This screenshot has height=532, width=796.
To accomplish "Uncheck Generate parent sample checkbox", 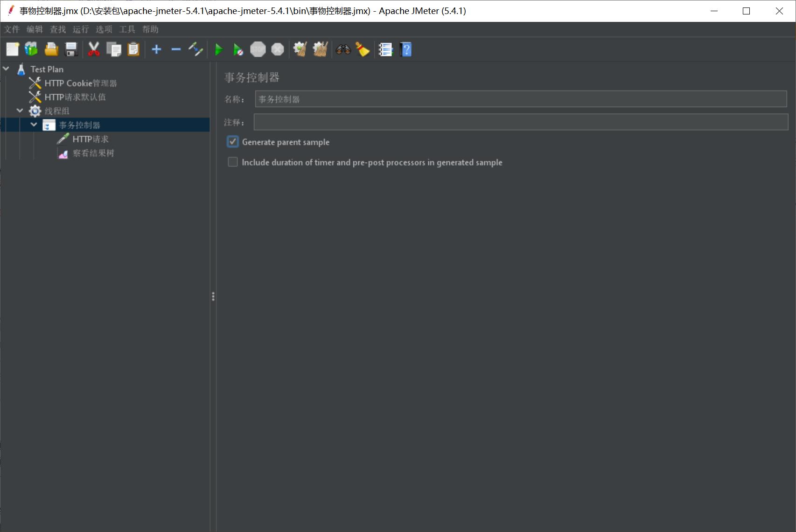I will pyautogui.click(x=233, y=142).
